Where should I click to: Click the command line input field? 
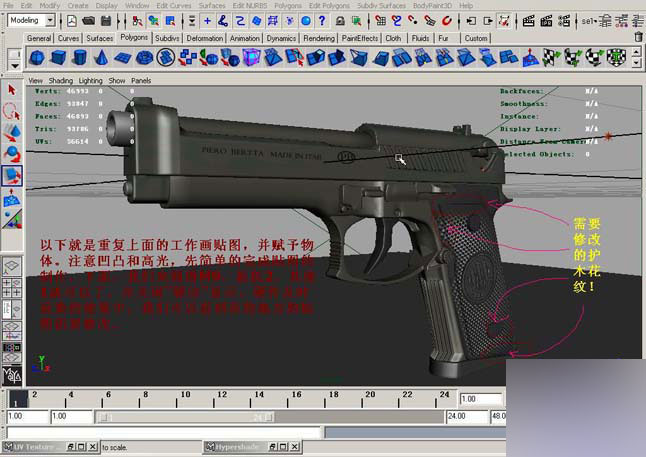coord(164,433)
